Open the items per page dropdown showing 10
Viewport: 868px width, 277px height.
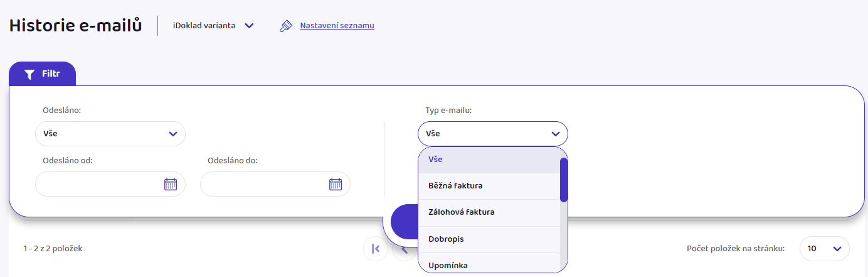click(825, 249)
